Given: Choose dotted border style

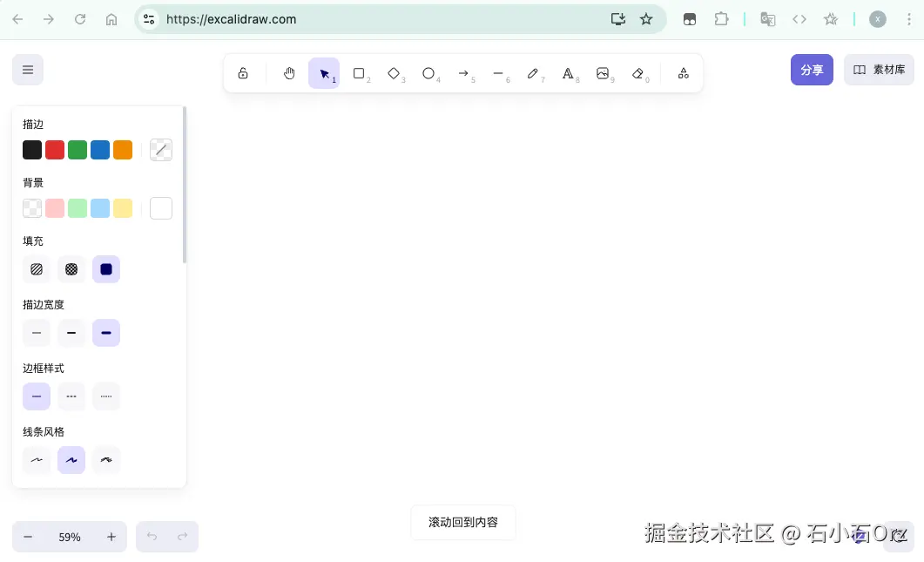Looking at the screenshot, I should [106, 396].
